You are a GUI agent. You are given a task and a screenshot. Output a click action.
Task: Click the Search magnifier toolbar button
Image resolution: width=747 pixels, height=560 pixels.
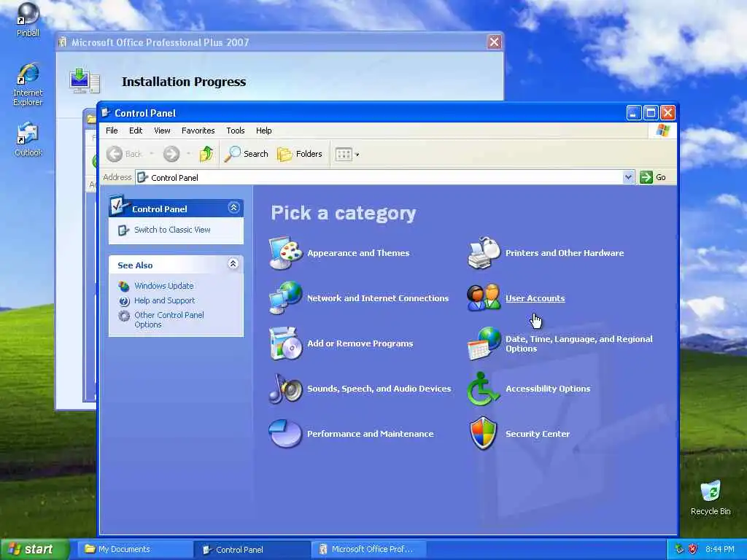(247, 154)
